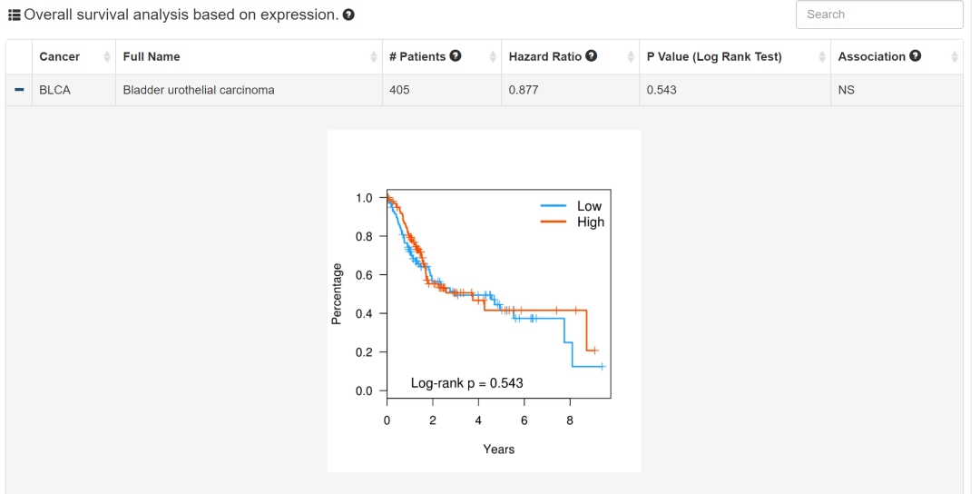Click the Hazard Ratio help icon
This screenshot has height=494, width=980.
coord(592,56)
